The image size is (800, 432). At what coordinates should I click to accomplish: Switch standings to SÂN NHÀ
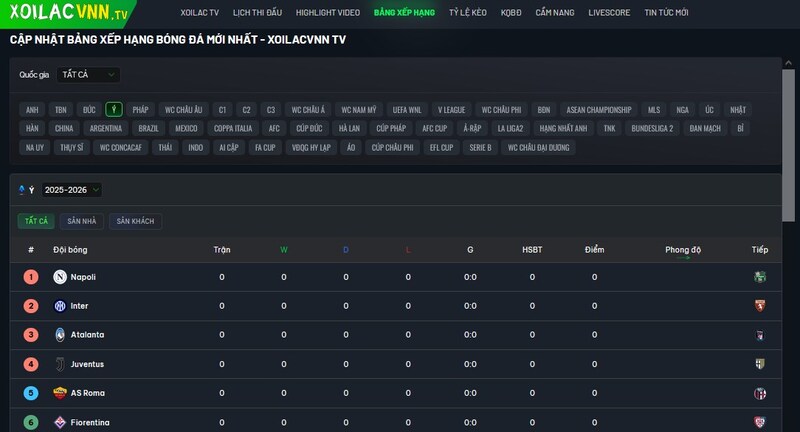coord(82,221)
